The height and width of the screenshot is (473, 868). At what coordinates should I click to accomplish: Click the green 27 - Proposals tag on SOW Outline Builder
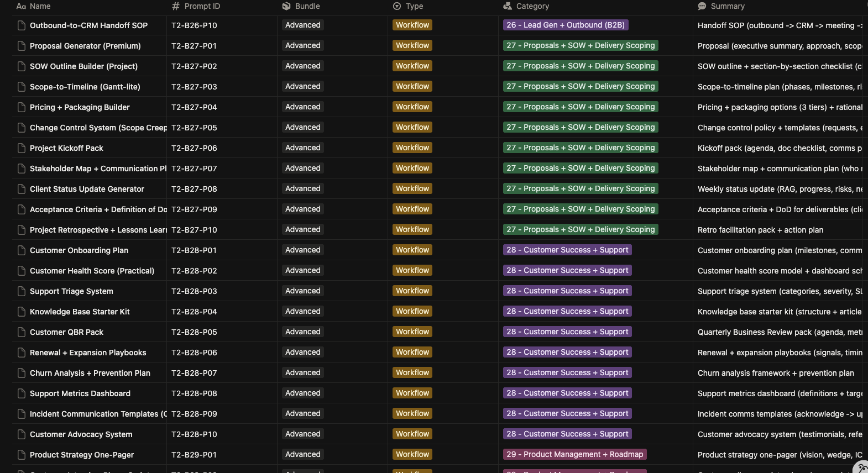(x=580, y=66)
